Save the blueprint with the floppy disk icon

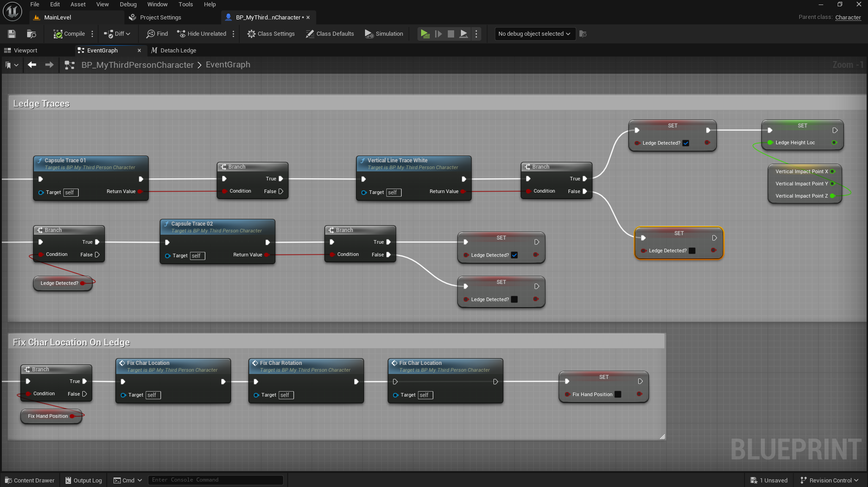[x=12, y=34]
